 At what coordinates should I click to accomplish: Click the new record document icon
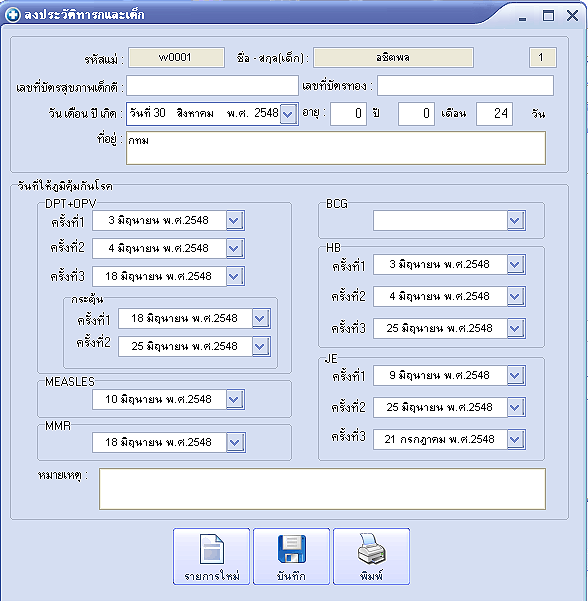212,549
